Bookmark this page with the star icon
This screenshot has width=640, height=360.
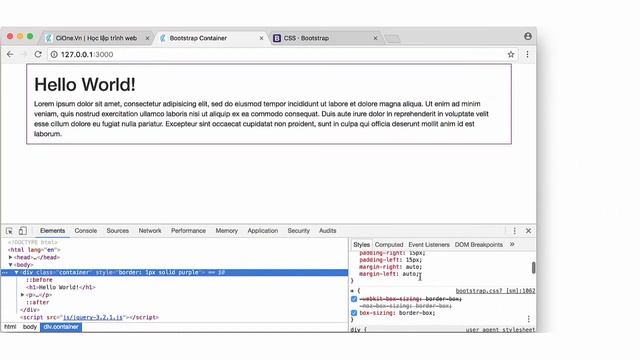[x=511, y=54]
